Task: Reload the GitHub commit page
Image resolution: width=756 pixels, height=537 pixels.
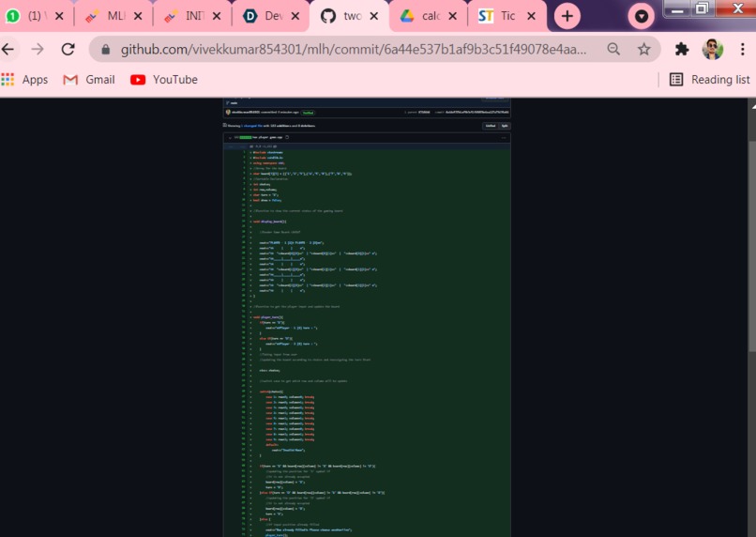Action: pos(68,49)
